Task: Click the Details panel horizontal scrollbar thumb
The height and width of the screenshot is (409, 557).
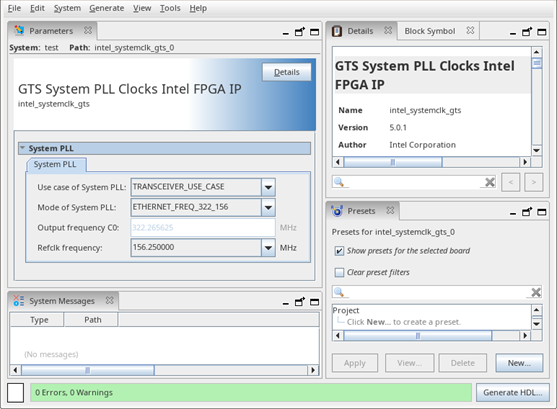Action: 393,162
